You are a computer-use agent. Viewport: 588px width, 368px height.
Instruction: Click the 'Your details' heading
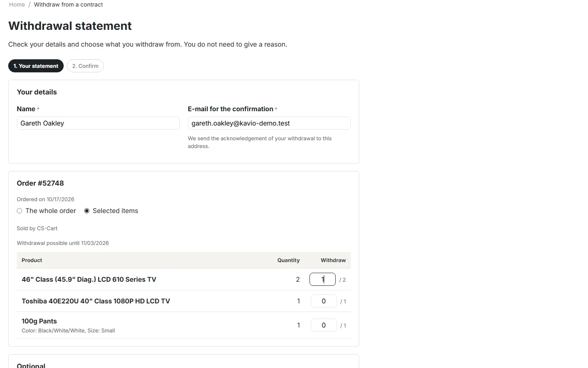pyautogui.click(x=37, y=92)
